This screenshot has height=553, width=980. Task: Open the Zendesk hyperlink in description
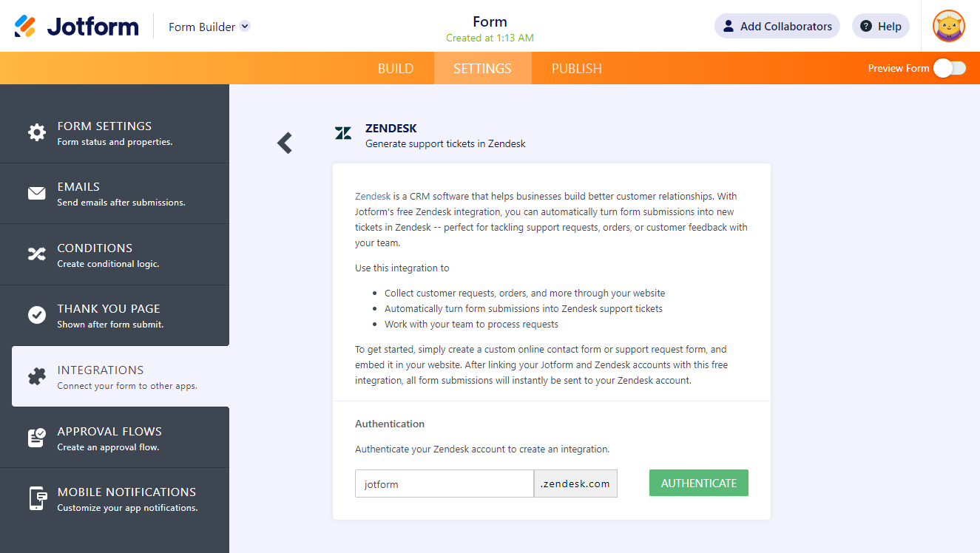[x=373, y=197]
